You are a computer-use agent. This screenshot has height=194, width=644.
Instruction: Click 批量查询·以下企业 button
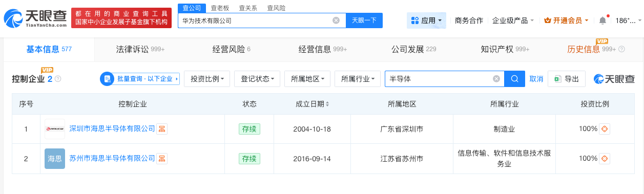click(x=140, y=79)
